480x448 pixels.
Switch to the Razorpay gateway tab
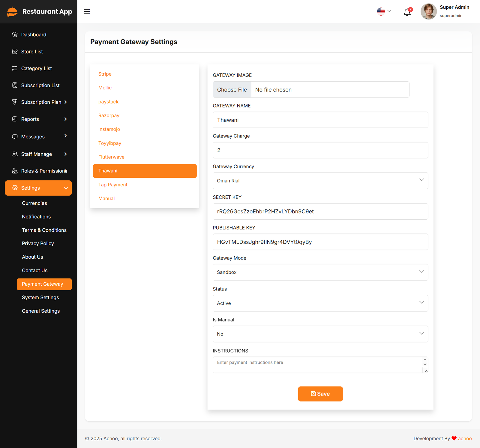109,116
